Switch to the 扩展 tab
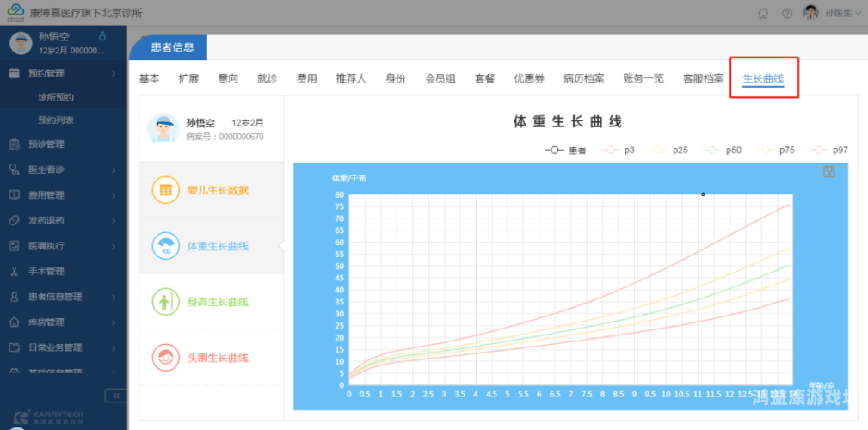This screenshot has height=430, width=868. pyautogui.click(x=188, y=78)
